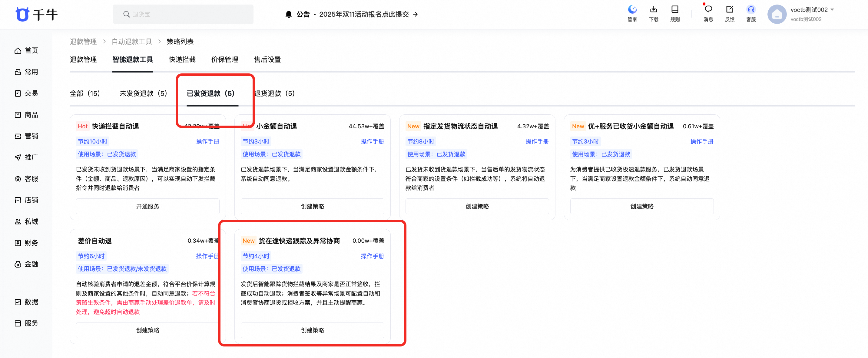This screenshot has height=358, width=868.
Task: Click the 退货宝 search input field
Action: (x=183, y=14)
